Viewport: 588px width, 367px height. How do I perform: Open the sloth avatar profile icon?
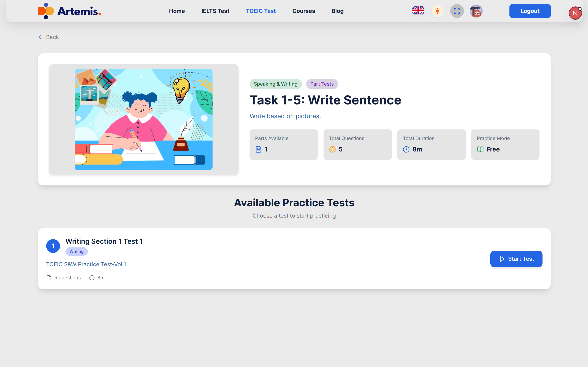pos(476,11)
